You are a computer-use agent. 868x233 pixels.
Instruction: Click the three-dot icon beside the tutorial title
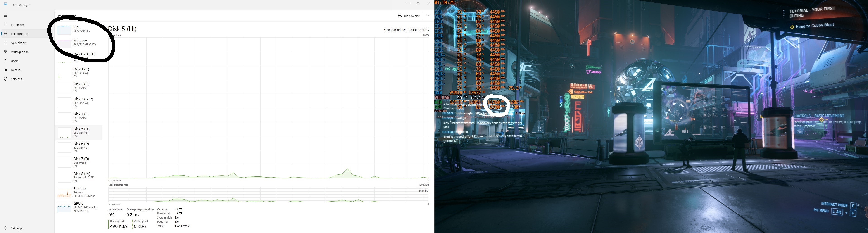coord(784,14)
